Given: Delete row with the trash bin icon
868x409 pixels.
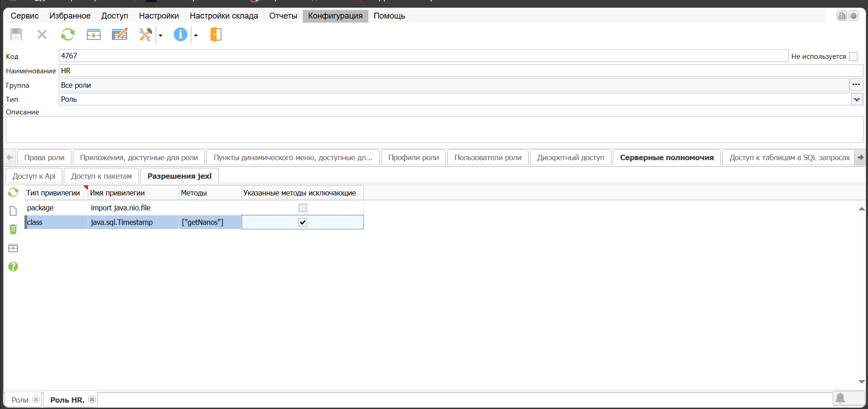Looking at the screenshot, I should pos(13,229).
